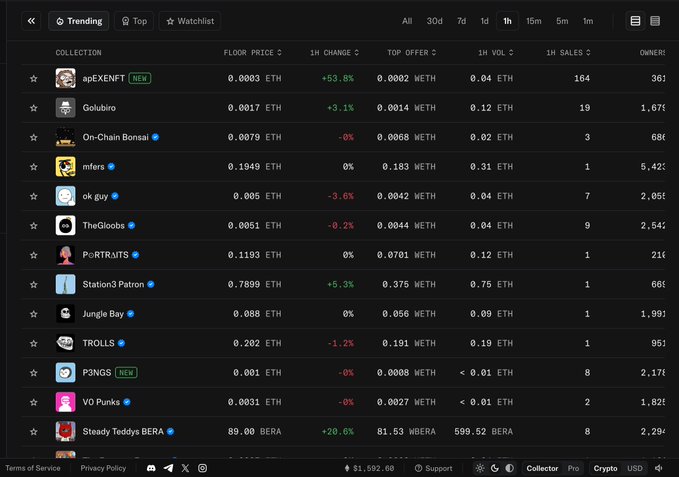Open mfers collection avatar
The image size is (679, 477).
pos(65,167)
